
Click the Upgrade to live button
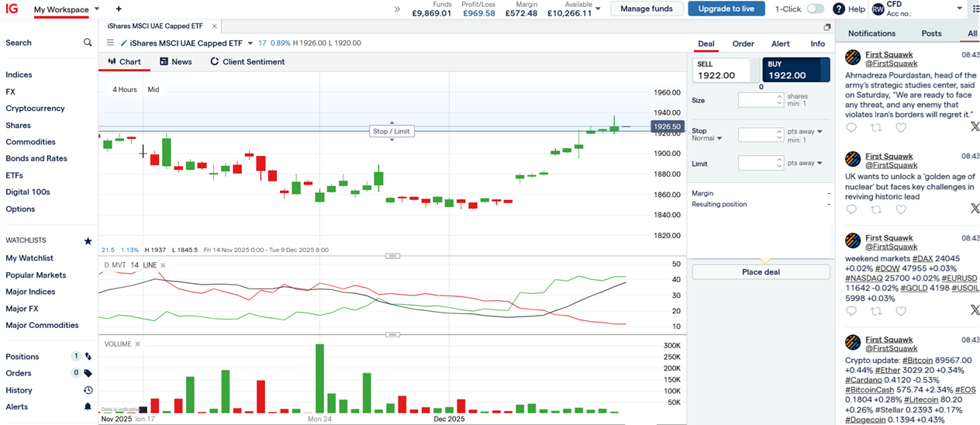click(726, 9)
